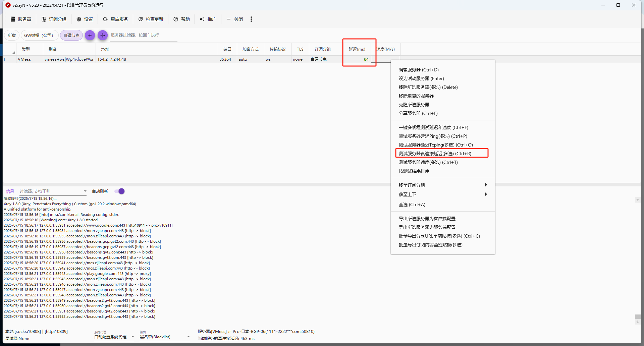
Task: Click the 重启服务 refresh icon
Action: coord(105,19)
